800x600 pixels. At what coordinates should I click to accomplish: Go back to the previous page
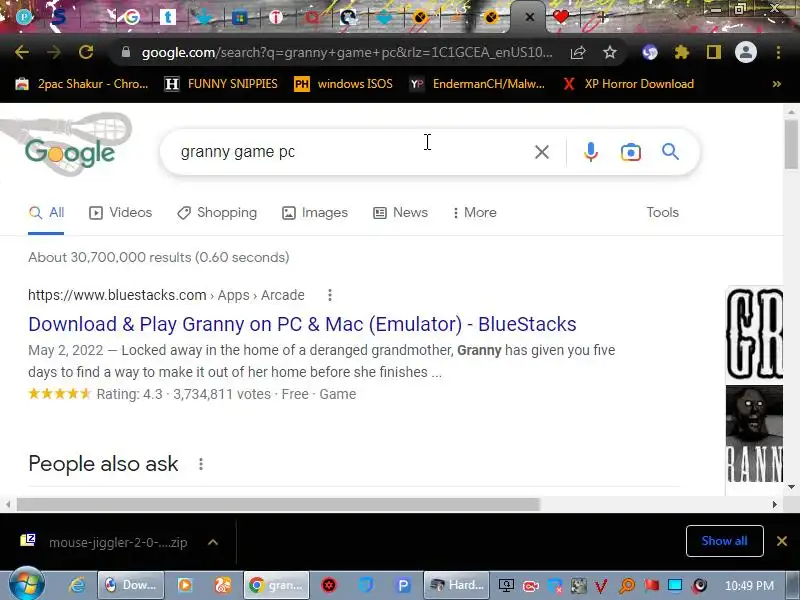tap(22, 52)
